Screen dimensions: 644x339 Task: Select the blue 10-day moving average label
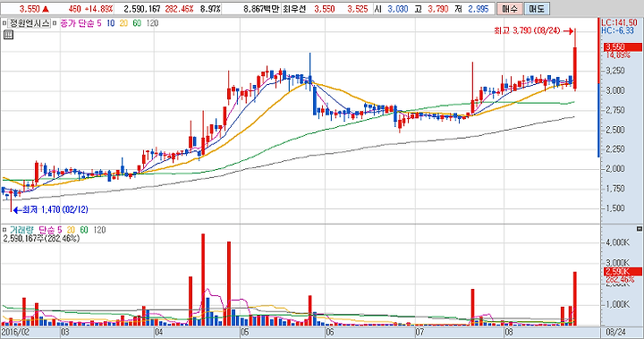click(x=111, y=23)
